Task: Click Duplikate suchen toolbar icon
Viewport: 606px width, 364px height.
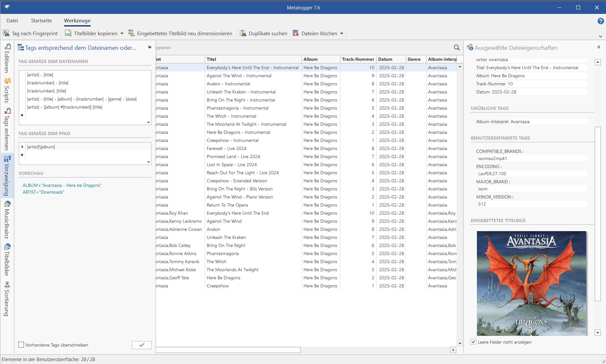Action: [x=243, y=33]
